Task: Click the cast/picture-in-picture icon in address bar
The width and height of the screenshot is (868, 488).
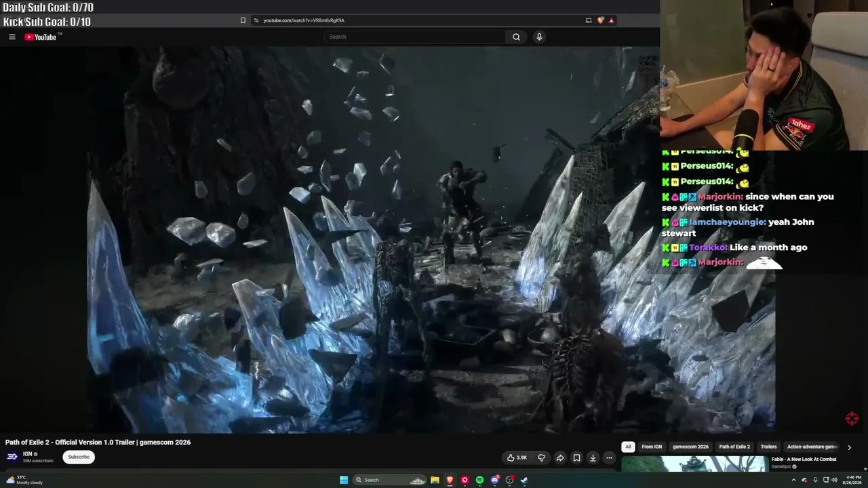Action: point(589,20)
